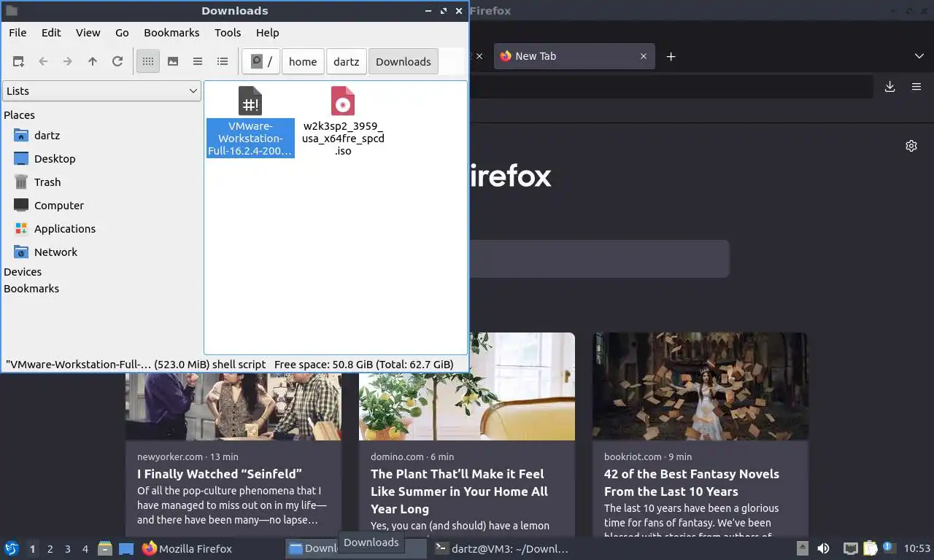
Task: Switch to Icon view mode
Action: pos(148,62)
